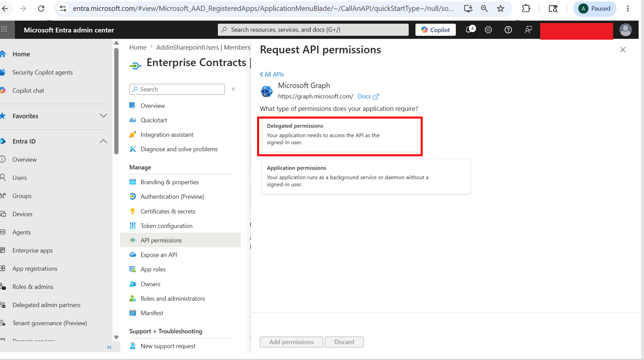Open the browser extensions puzzle icon

pos(526,8)
